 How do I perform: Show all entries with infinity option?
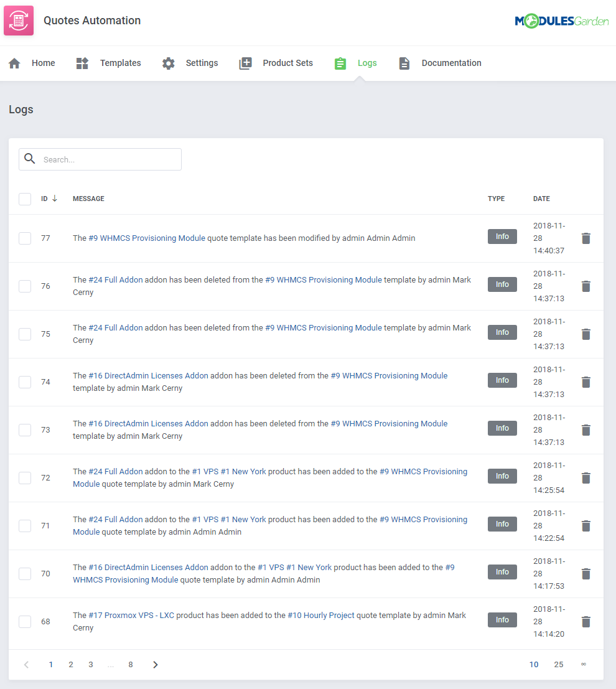(x=584, y=664)
